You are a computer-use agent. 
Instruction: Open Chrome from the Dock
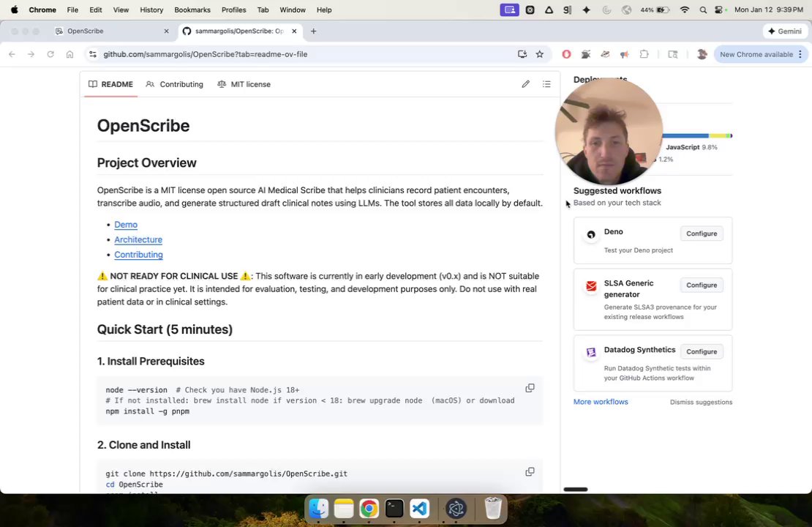coord(369,509)
